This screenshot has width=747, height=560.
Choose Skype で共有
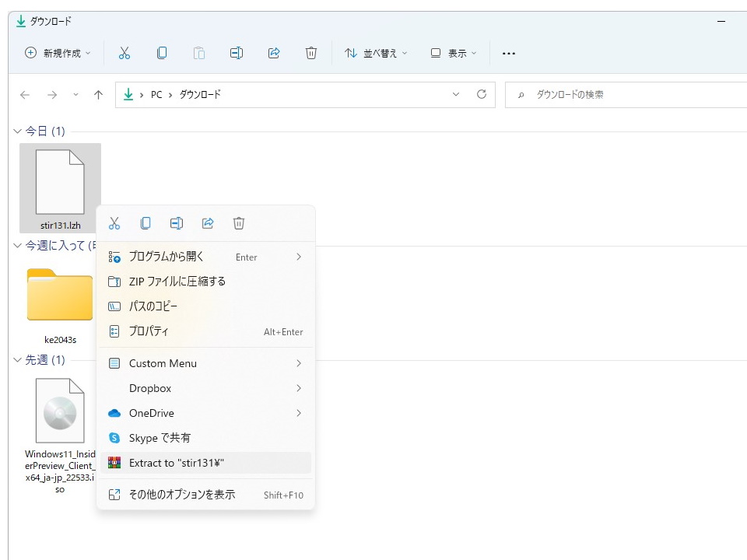(x=205, y=438)
